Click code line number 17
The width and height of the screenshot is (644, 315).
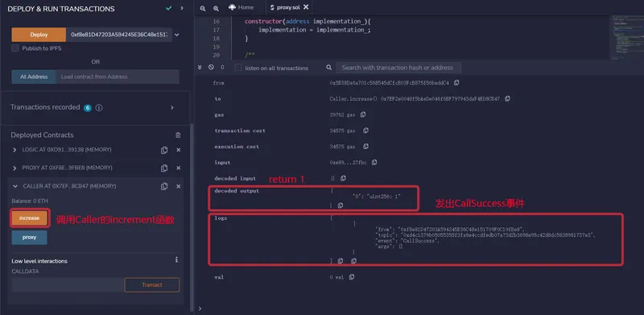pos(217,30)
